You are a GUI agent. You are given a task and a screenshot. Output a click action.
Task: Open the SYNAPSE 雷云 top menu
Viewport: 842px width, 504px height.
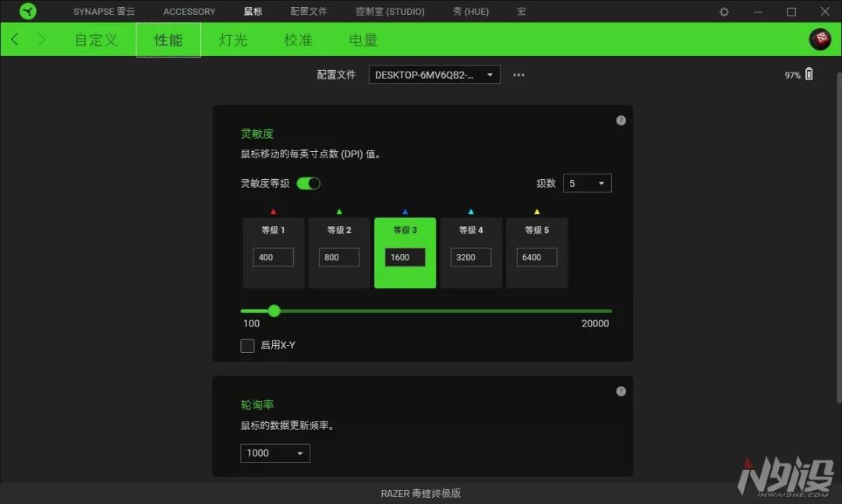(x=104, y=11)
